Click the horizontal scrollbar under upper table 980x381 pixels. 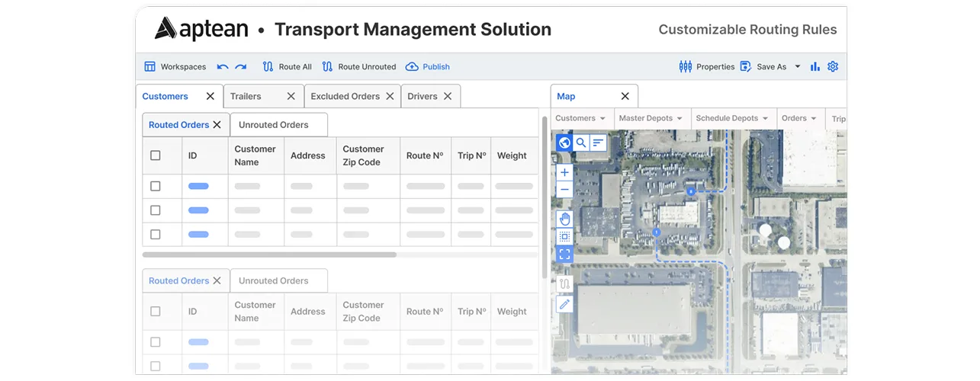[x=269, y=255]
